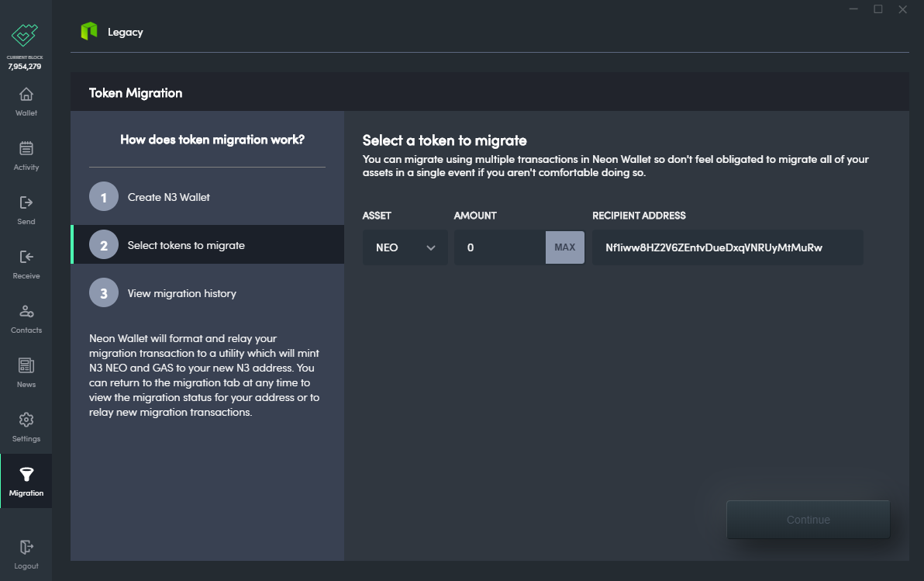924x581 pixels.
Task: Click MAX to use full balance
Action: tap(565, 247)
